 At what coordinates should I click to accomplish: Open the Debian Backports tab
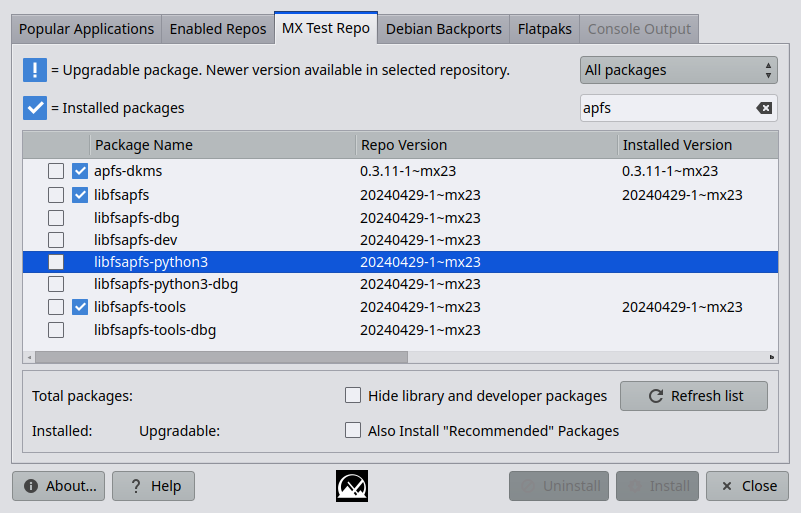click(x=443, y=29)
